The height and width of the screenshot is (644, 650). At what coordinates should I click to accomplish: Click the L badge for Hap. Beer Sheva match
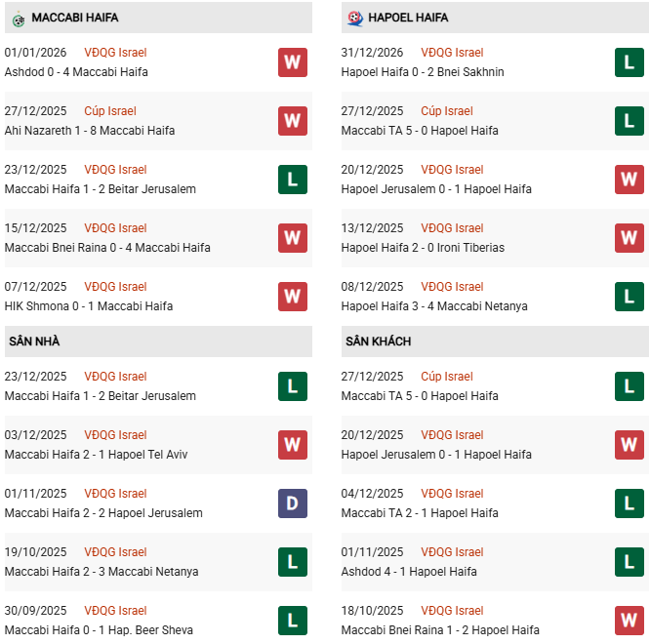(x=292, y=621)
